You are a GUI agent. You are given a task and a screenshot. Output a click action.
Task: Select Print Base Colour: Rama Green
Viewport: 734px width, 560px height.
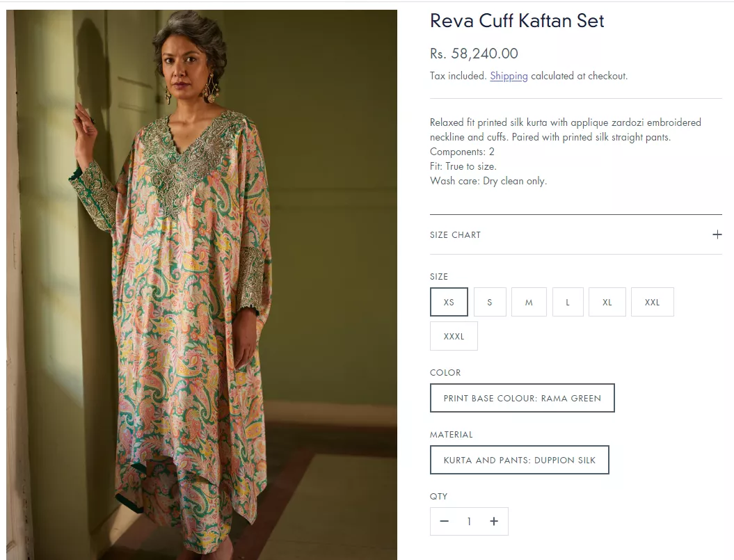522,398
